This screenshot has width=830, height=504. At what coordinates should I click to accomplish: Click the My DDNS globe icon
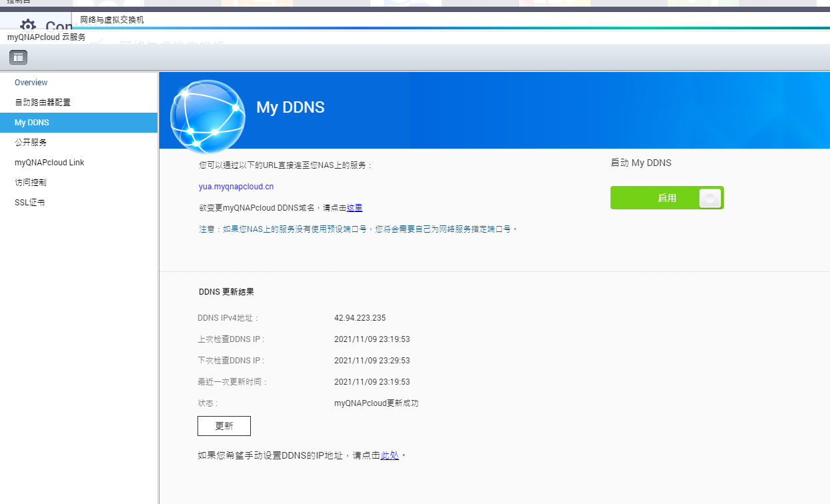click(x=207, y=116)
